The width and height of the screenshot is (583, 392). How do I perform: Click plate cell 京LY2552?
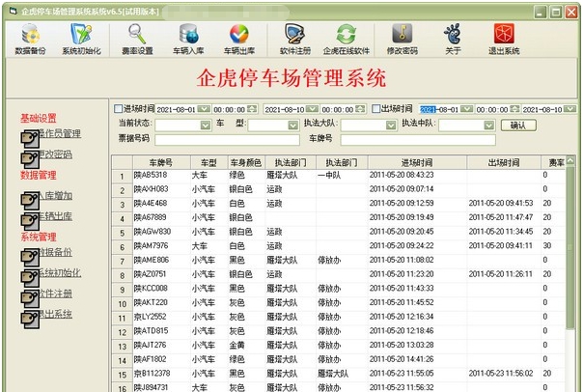coord(161,317)
